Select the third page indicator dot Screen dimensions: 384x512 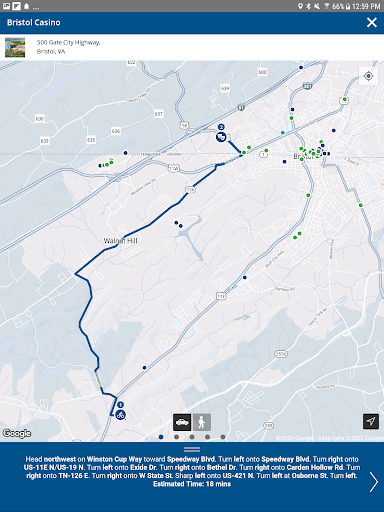pyautogui.click(x=192, y=437)
